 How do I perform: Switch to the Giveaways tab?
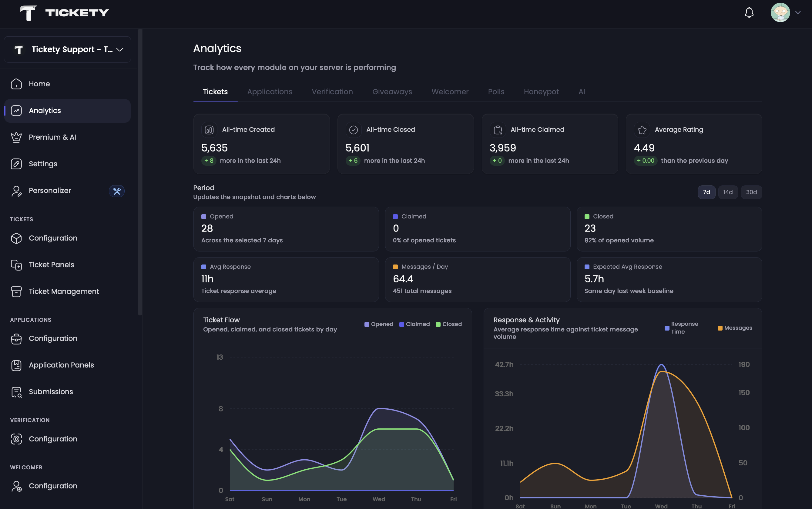392,91
